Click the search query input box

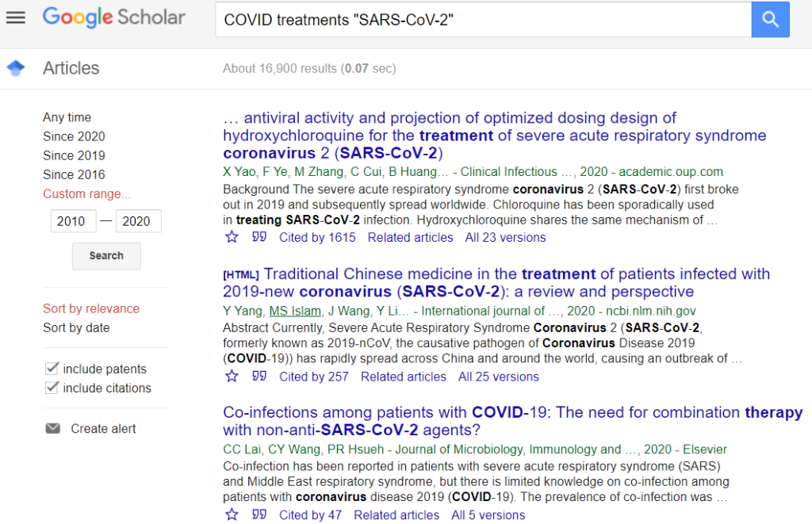click(476, 19)
